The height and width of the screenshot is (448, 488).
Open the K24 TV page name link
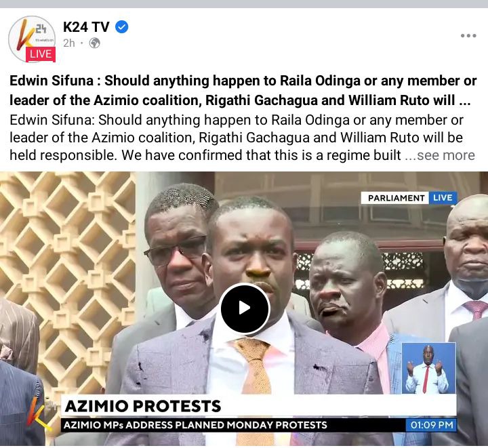pyautogui.click(x=86, y=27)
